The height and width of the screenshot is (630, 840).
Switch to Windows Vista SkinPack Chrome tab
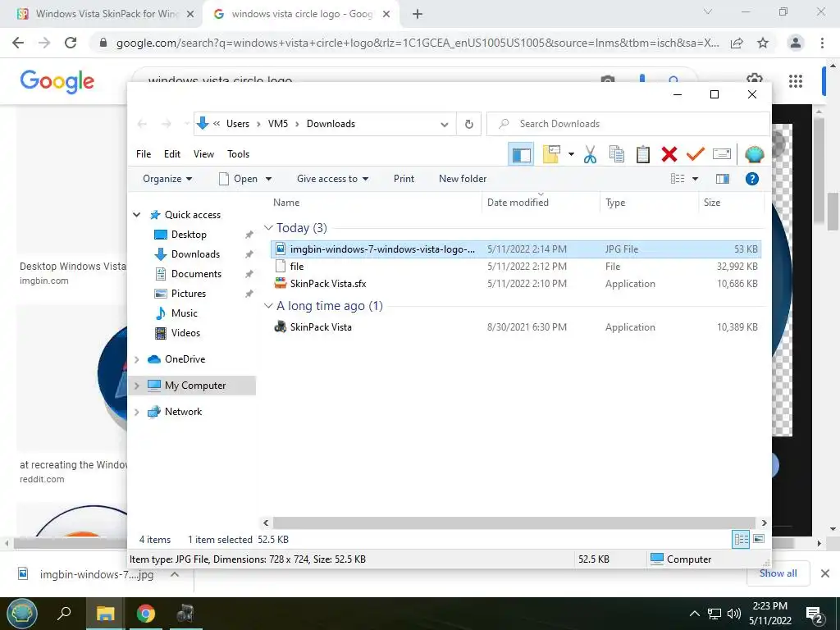(107, 14)
